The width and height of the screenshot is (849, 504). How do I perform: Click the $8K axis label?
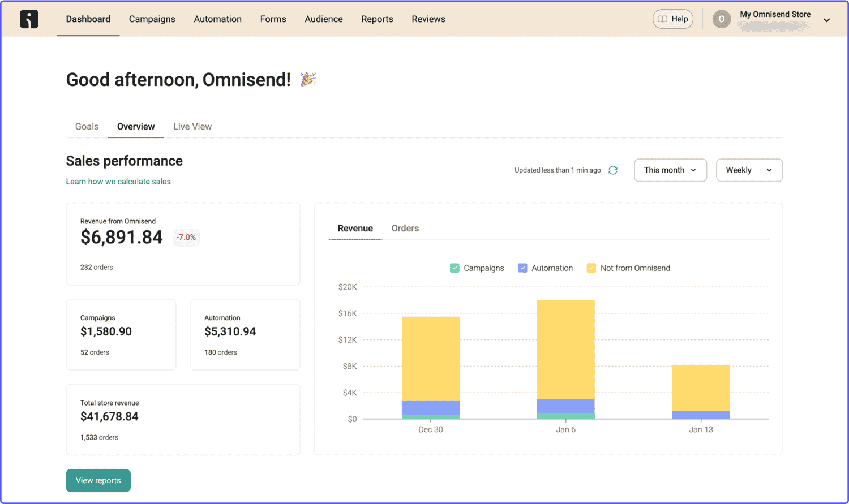pyautogui.click(x=350, y=367)
